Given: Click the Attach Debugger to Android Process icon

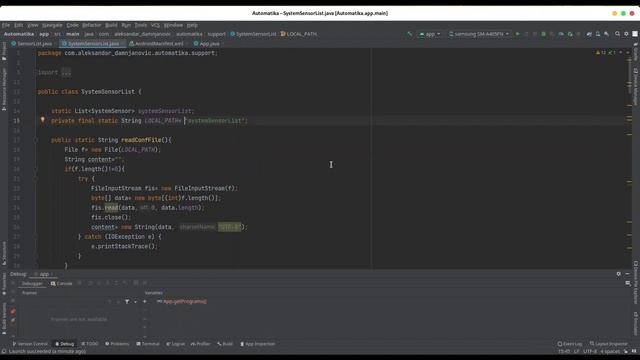Looking at the screenshot, I should 570,34.
